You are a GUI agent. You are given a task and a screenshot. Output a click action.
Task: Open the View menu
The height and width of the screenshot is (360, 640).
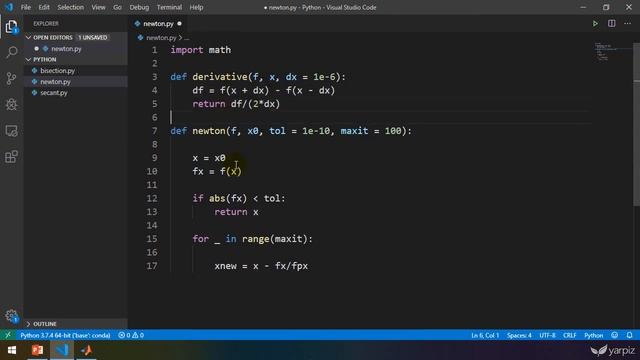tap(98, 7)
